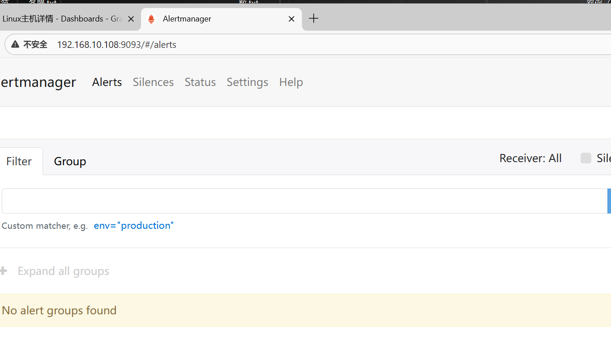Click the address bar URL 192.168.10.108:9093
Image resolution: width=611 pixels, height=364 pixels.
pyautogui.click(x=117, y=45)
